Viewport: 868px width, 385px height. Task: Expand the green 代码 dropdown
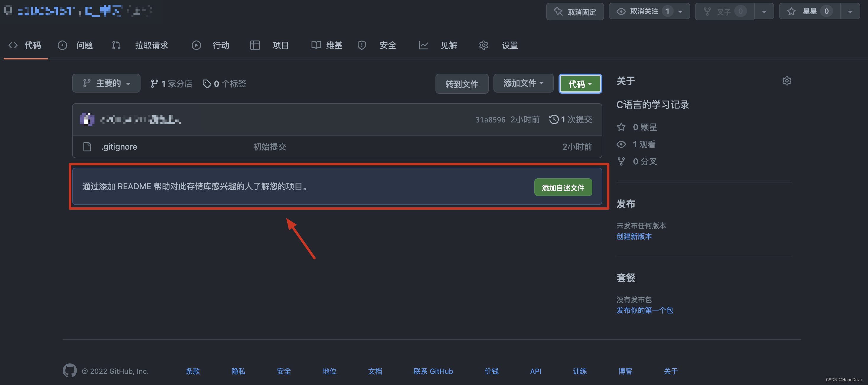580,83
